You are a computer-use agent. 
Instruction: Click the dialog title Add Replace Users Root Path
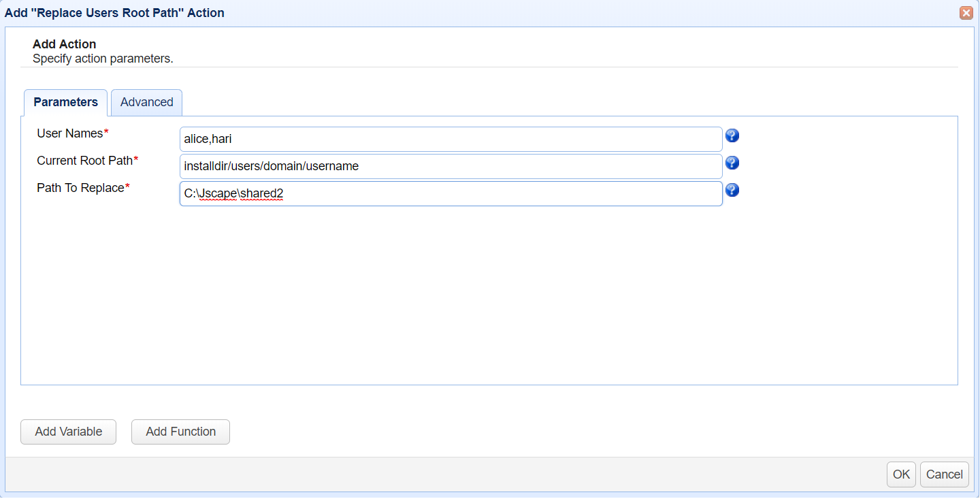115,12
